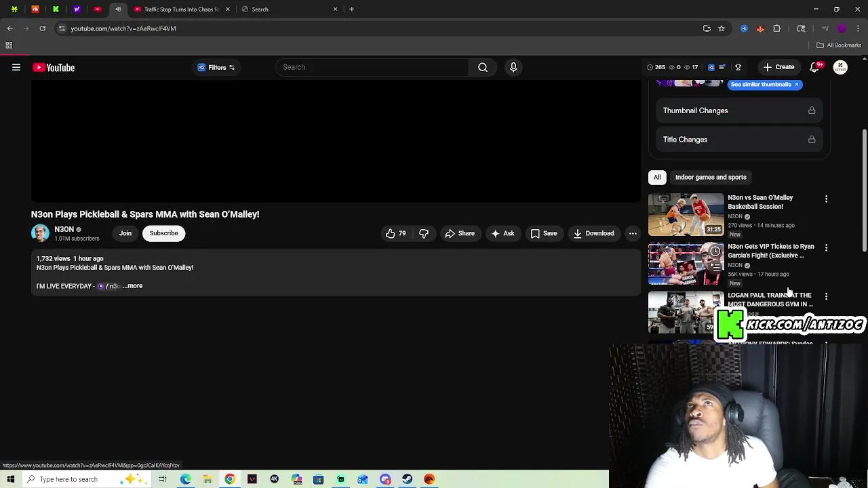This screenshot has width=868, height=488.
Task: Open the Chrome profile avatar
Action: coord(842,28)
